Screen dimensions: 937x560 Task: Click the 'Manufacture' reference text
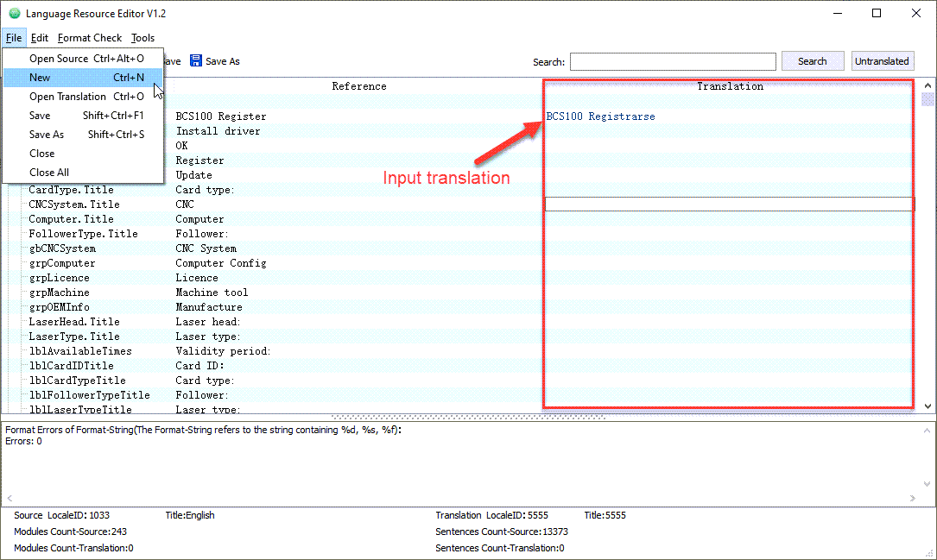pos(208,307)
